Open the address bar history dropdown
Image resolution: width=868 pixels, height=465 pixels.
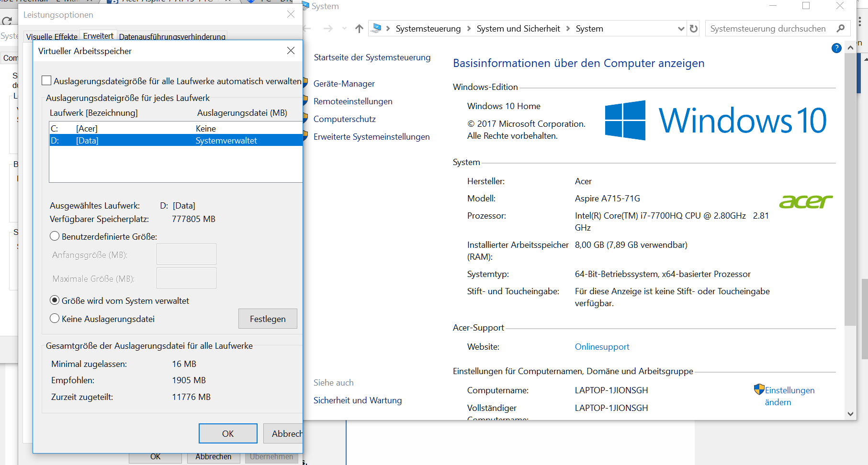coord(681,29)
